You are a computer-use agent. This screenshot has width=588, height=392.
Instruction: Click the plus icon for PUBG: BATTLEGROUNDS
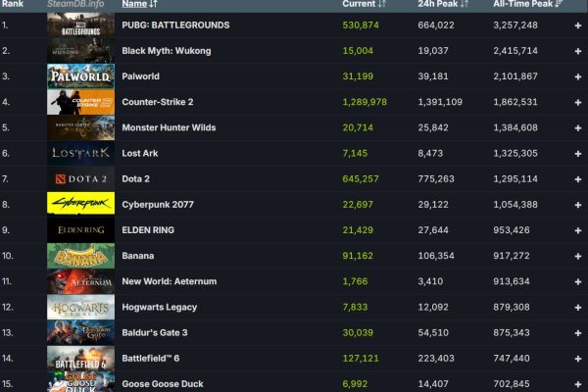(577, 24)
